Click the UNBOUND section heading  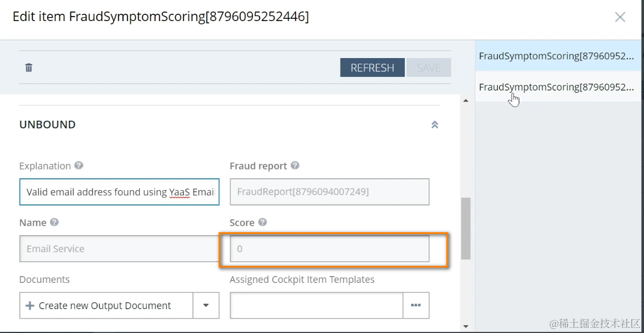48,125
